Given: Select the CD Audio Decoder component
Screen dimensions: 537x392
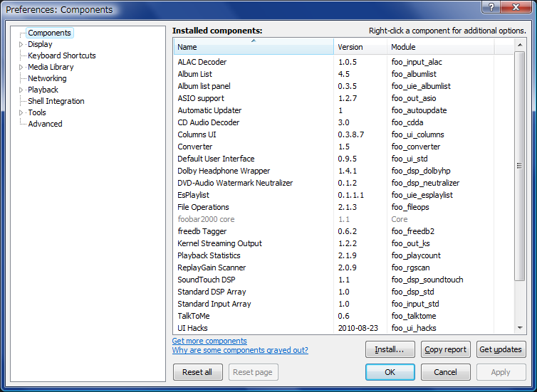Looking at the screenshot, I should tap(343, 122).
